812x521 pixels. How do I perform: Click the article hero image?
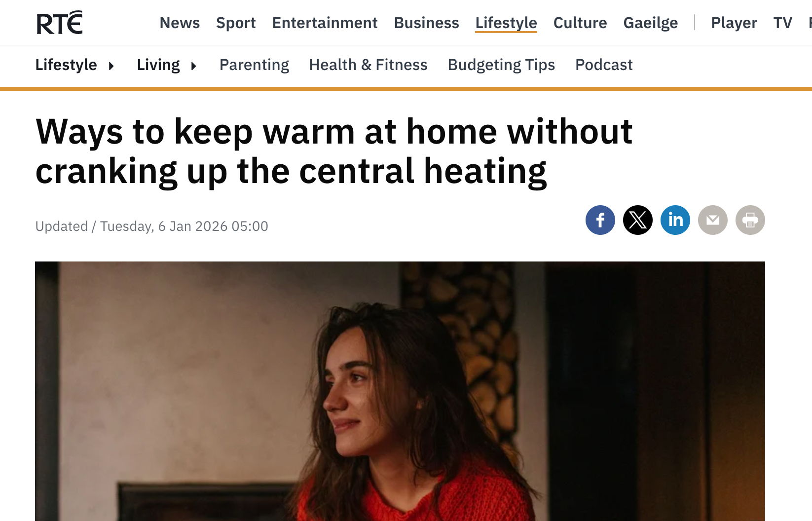click(400, 391)
